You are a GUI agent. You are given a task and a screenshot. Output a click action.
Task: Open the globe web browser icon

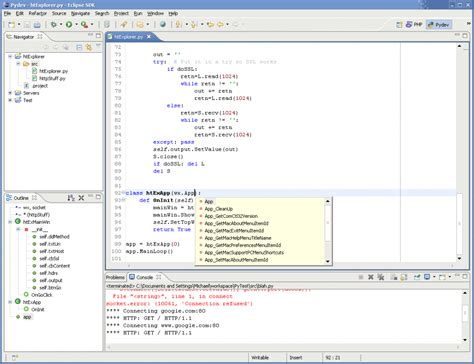tap(163, 25)
